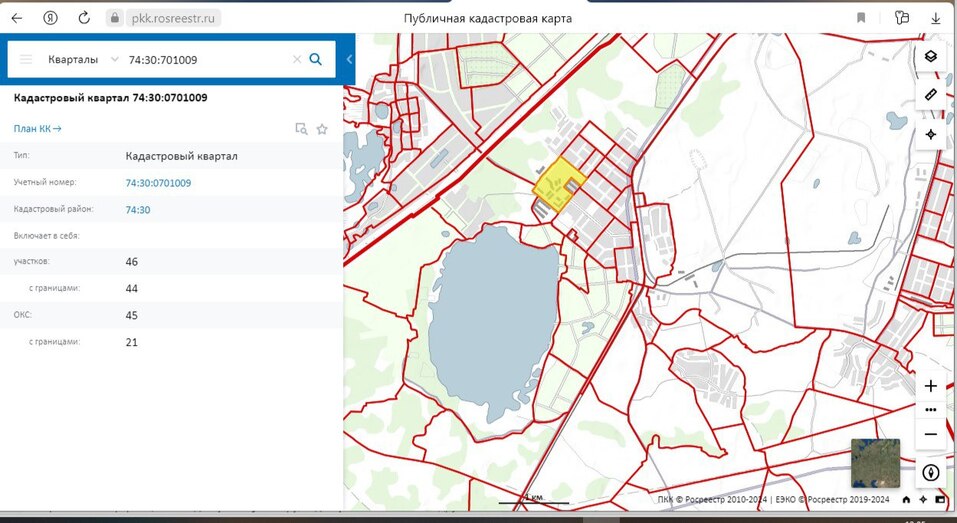
Task: Click the find-on-map icon beside the star
Action: (301, 129)
